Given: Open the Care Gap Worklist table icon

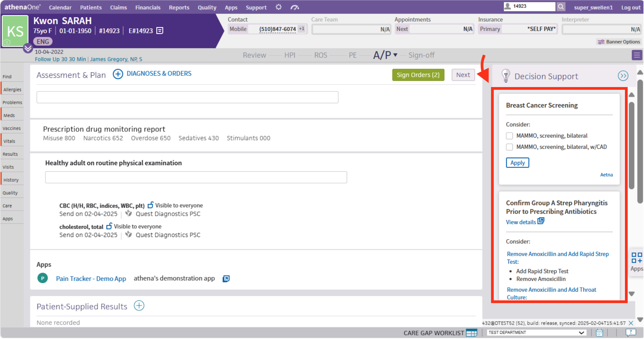Looking at the screenshot, I should pyautogui.click(x=471, y=333).
